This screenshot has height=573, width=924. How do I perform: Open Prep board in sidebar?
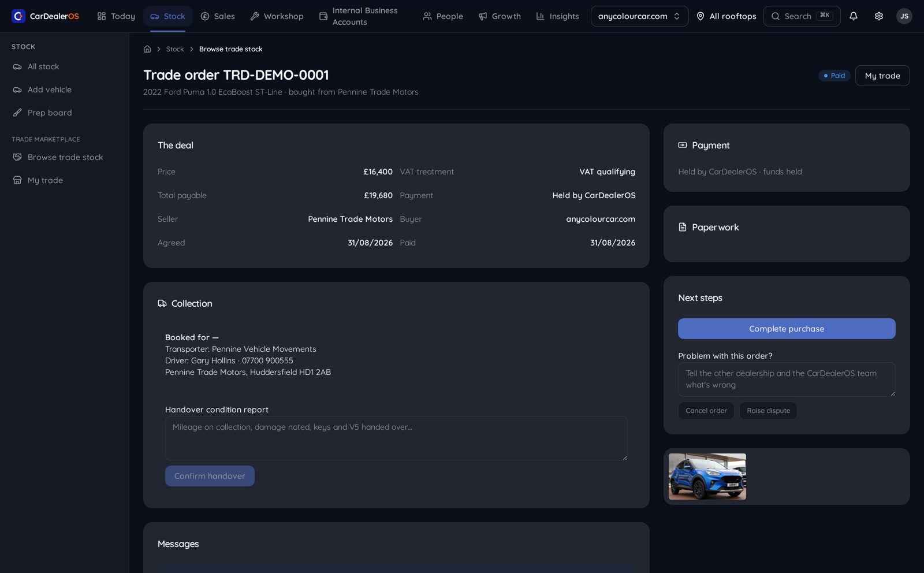point(65,113)
